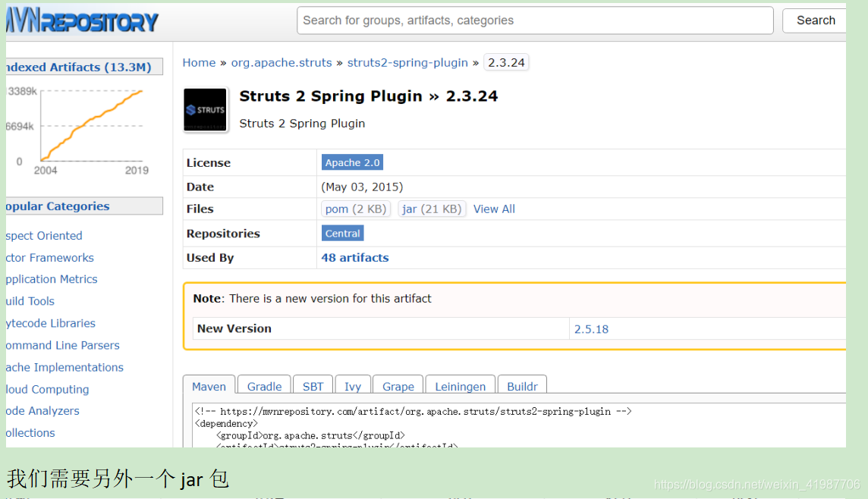Switch to the Gradle tab
Image resolution: width=868 pixels, height=499 pixels.
(x=264, y=386)
